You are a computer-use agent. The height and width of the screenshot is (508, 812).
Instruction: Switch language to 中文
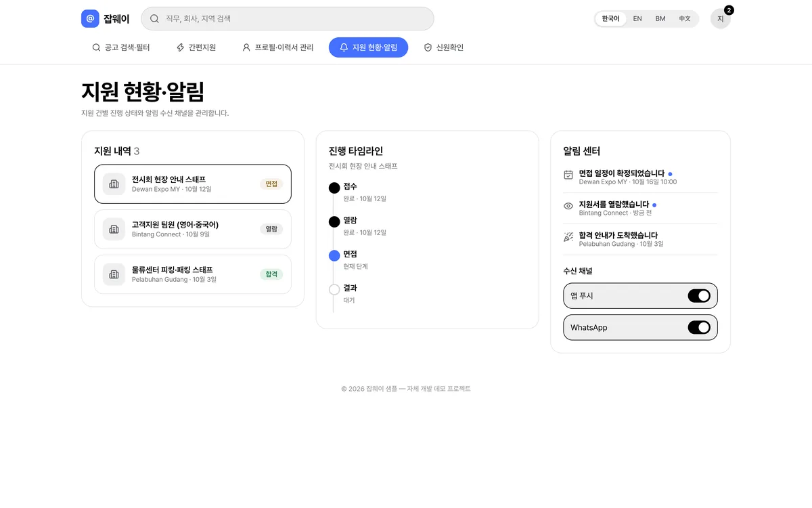tap(685, 19)
